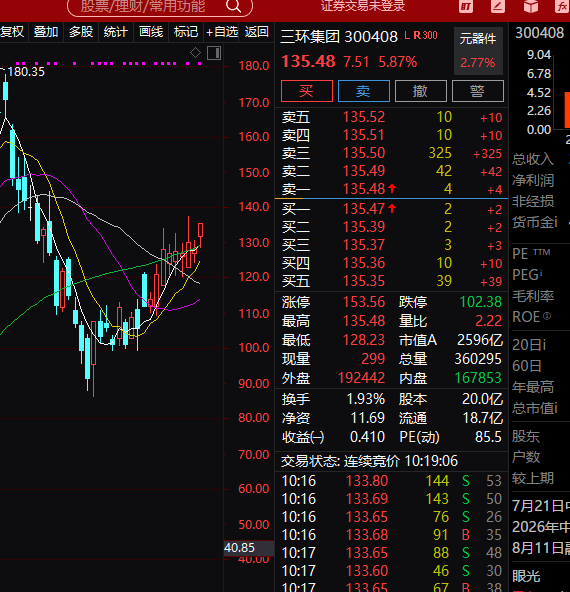Open the 复权 toolbar option
The width and height of the screenshot is (570, 592).
coord(12,32)
